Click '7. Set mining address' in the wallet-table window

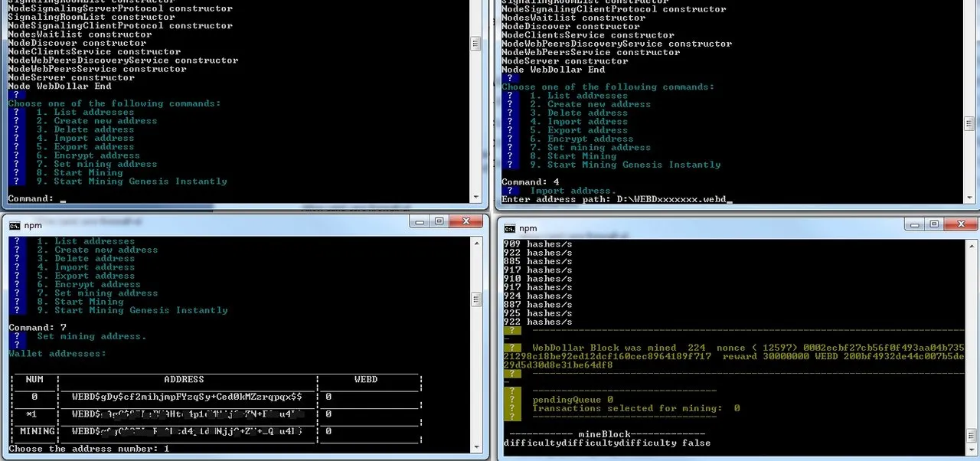point(97,293)
